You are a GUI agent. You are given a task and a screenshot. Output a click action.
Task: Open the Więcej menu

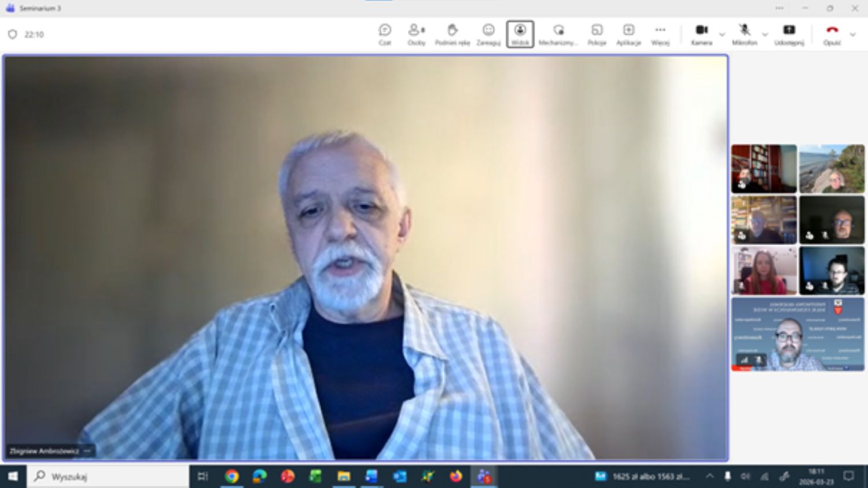pyautogui.click(x=660, y=34)
